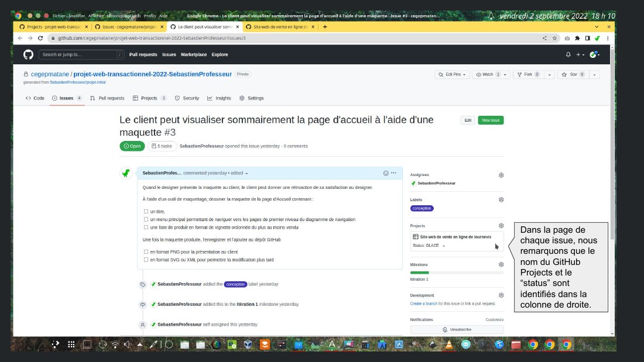This screenshot has width=644, height=362.
Task: Click the conception label badge in sidebar
Action: (x=422, y=209)
